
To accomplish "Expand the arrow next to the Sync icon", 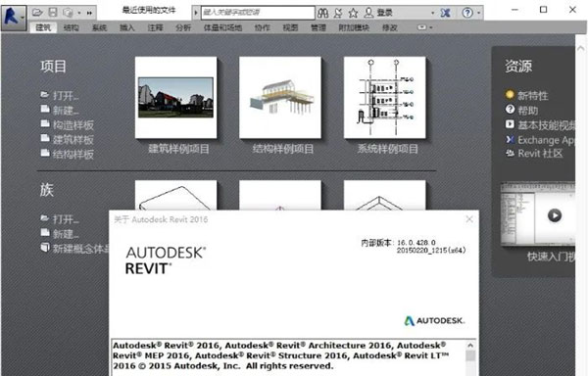I will 79,13.
